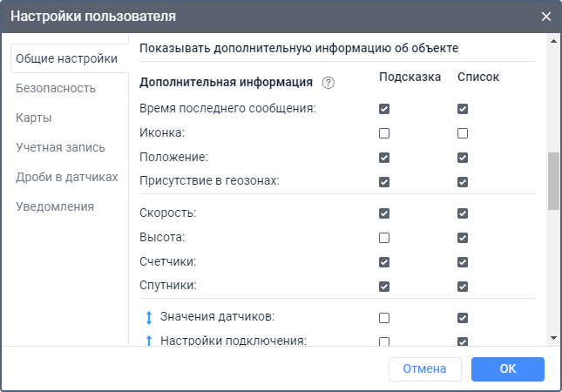This screenshot has height=392, width=562.
Task: Switch to the Карты tab
Action: click(34, 118)
